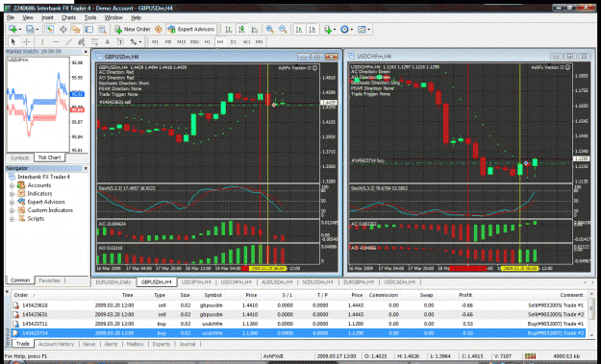
Task: Click the New Order button
Action: pos(133,29)
